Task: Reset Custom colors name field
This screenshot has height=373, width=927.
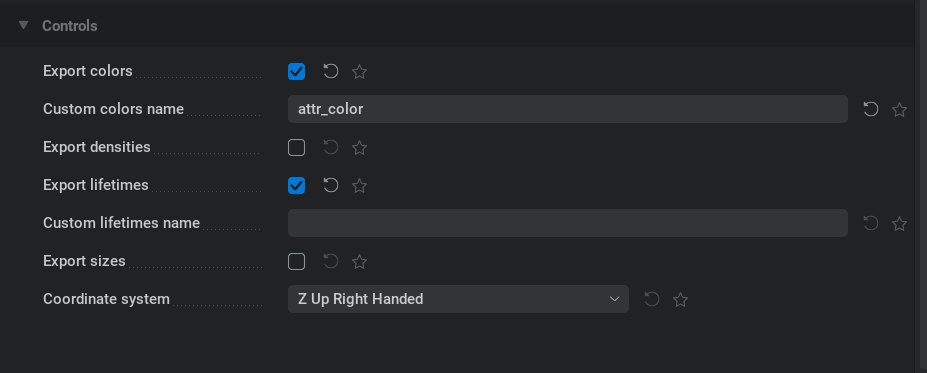Action: pos(870,109)
